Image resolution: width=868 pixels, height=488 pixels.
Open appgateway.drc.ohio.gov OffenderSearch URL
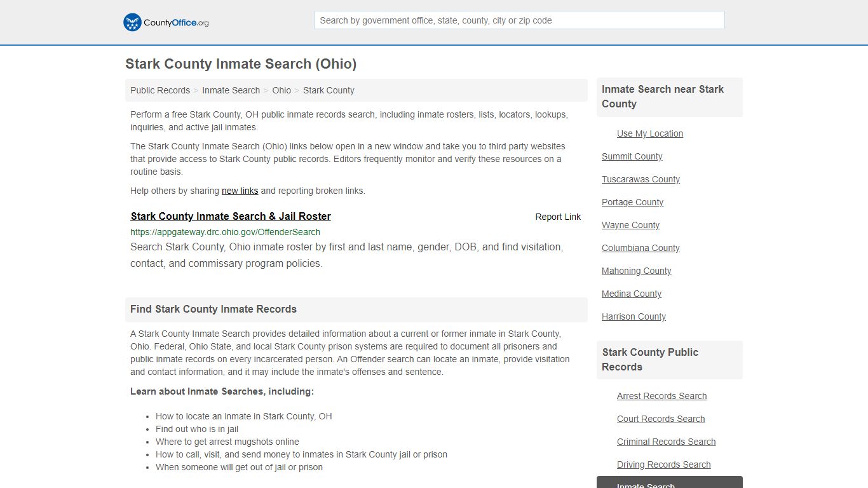tap(225, 232)
